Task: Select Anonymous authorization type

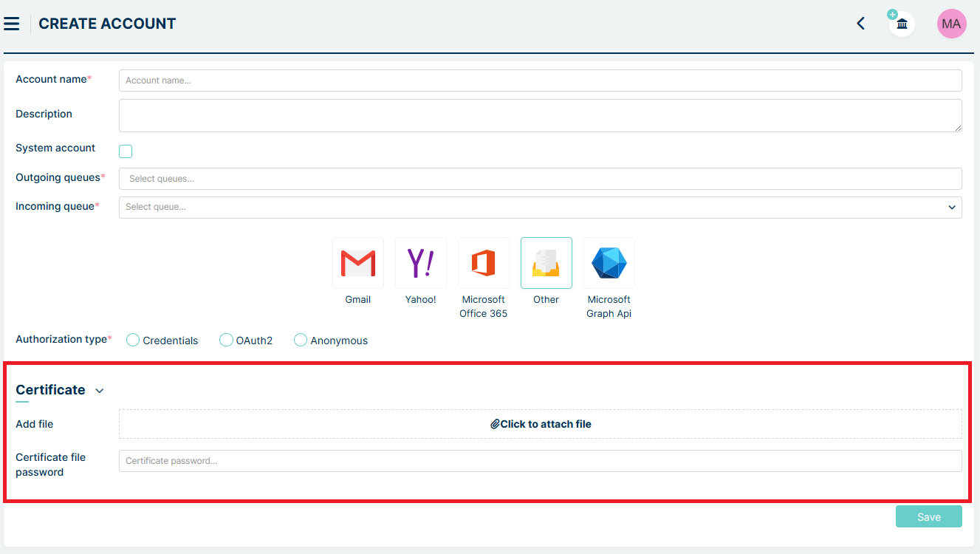Action: (301, 340)
